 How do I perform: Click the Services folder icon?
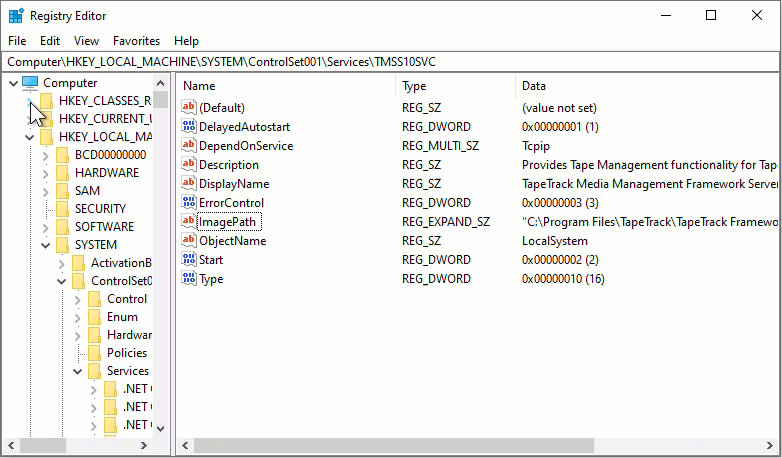tap(95, 371)
